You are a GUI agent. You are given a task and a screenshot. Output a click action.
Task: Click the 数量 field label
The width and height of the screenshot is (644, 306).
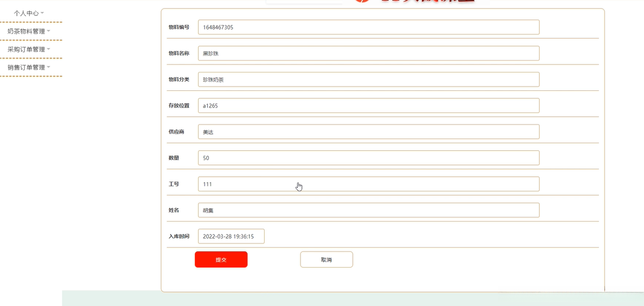[174, 158]
